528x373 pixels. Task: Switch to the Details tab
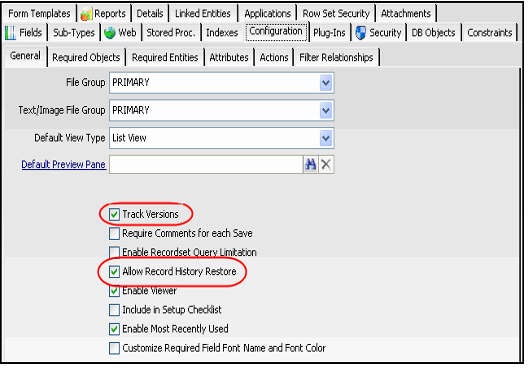click(x=150, y=13)
